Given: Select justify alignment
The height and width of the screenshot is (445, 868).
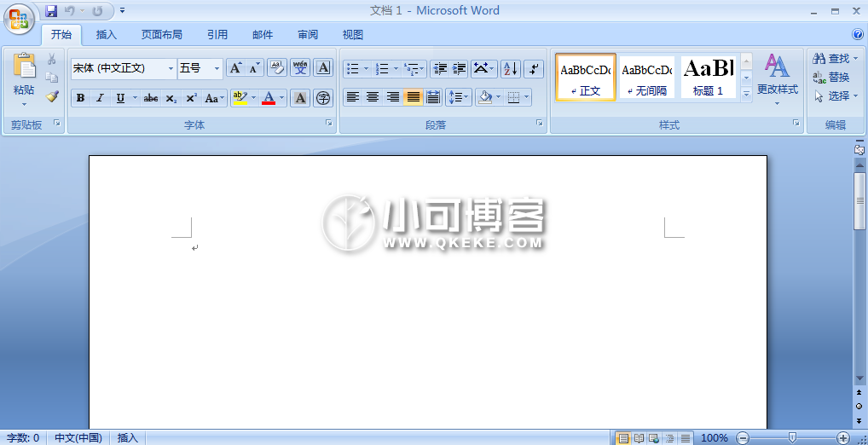Looking at the screenshot, I should (x=413, y=97).
